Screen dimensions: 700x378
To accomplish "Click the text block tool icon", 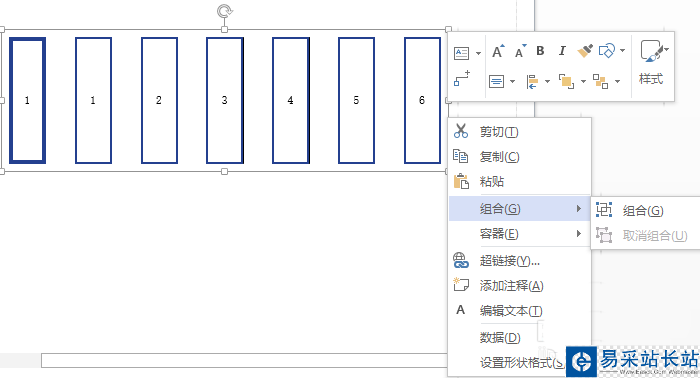I will [461, 53].
